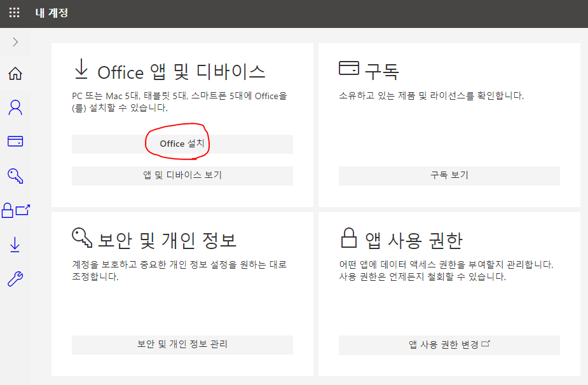
Task: Click the 내 계정 header title
Action: click(51, 13)
